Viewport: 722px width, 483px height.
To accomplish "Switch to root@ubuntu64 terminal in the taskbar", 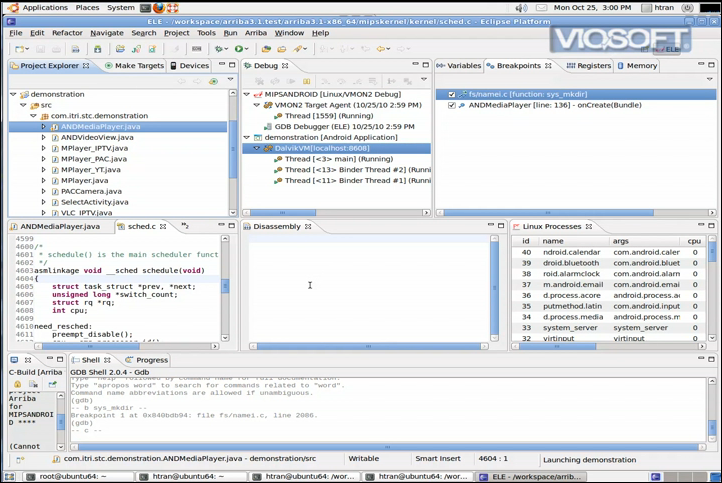I will tap(78, 477).
